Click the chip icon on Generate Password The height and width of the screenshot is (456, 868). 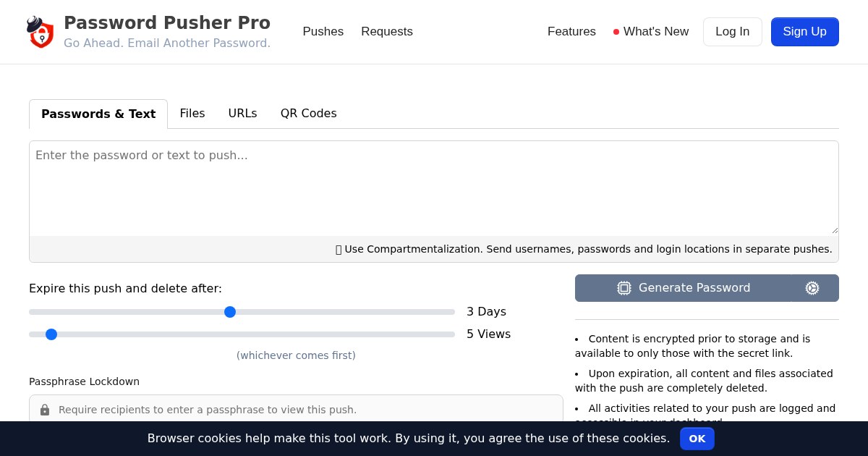624,288
